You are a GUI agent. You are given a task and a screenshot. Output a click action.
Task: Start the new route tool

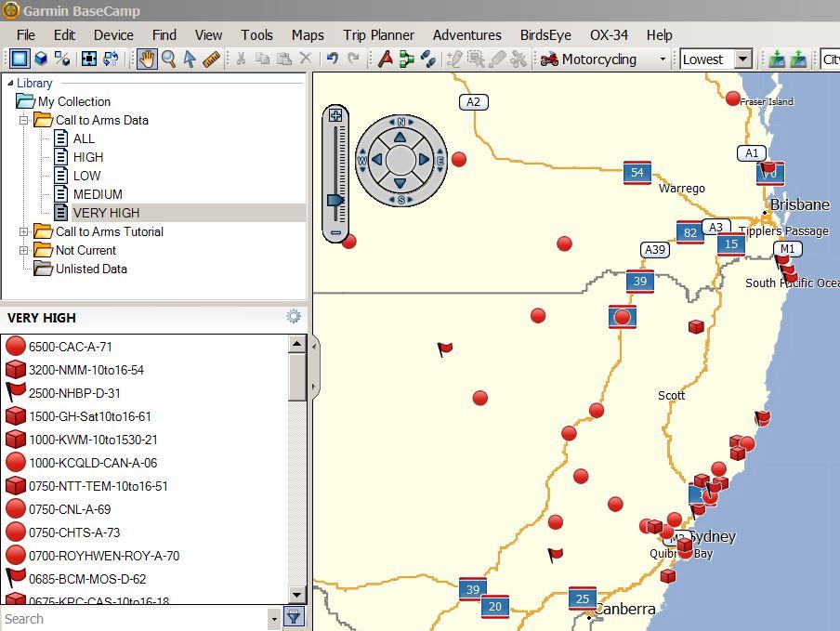point(407,59)
